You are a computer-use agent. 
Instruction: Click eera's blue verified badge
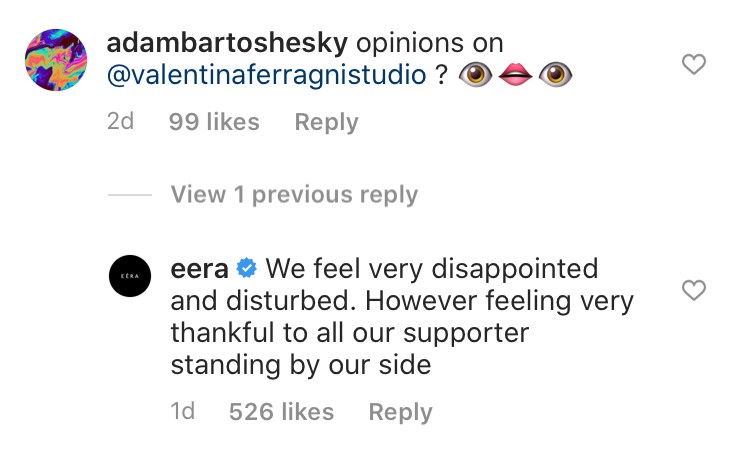click(247, 269)
